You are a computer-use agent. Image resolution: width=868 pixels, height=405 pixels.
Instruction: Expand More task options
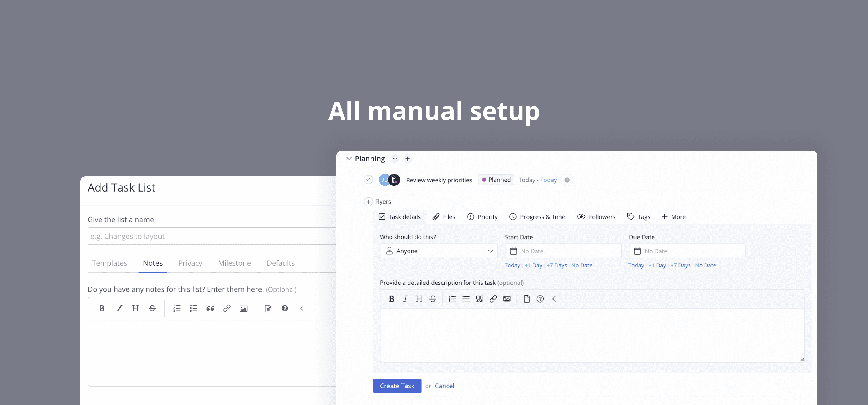coord(673,217)
